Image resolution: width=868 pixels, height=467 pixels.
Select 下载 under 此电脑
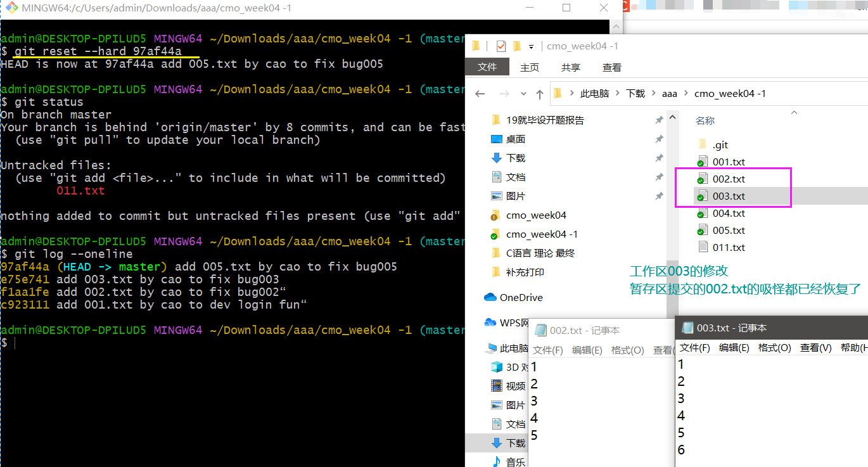[x=516, y=443]
